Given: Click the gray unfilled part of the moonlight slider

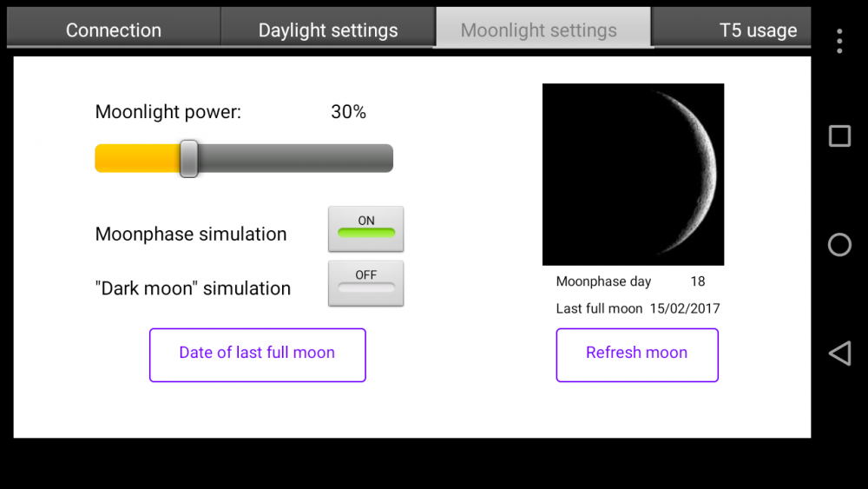Looking at the screenshot, I should [x=295, y=159].
